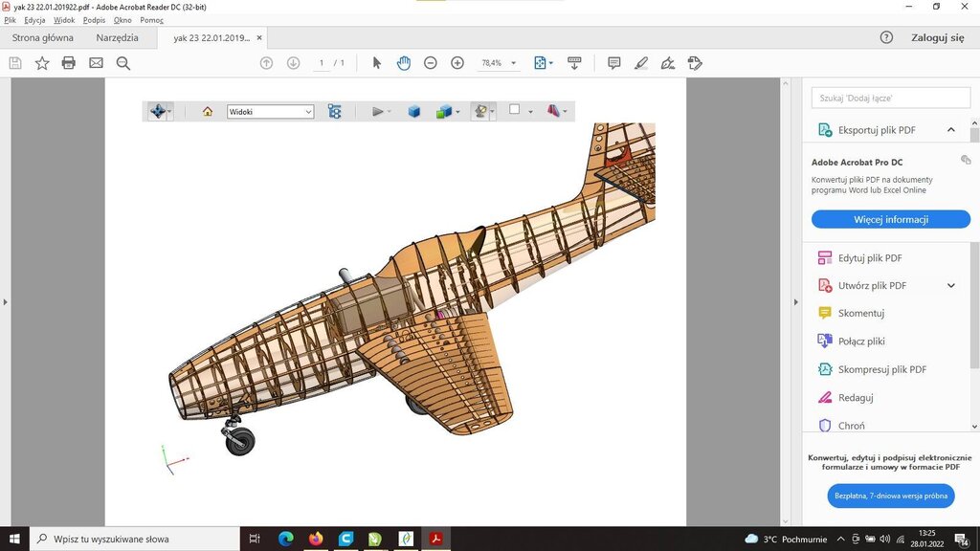Click the Więcej informacji button

tap(891, 219)
